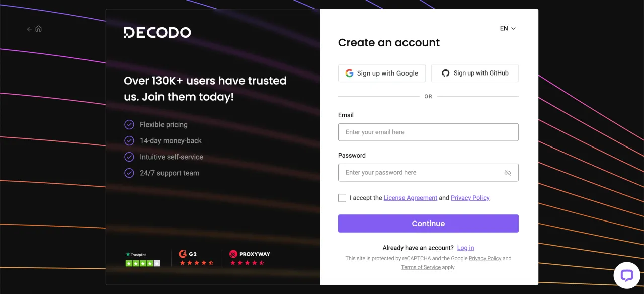
Task: Click the Decodo logo
Action: tap(157, 33)
